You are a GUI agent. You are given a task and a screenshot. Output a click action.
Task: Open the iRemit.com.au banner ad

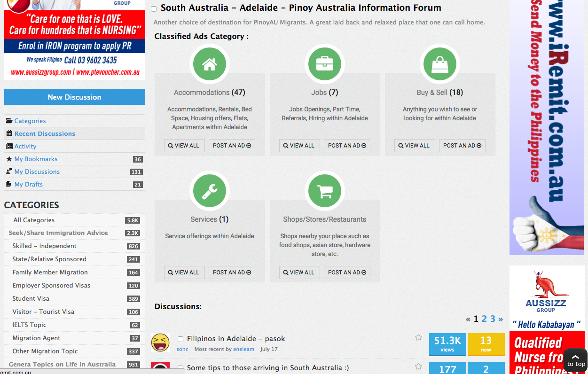tap(546, 127)
